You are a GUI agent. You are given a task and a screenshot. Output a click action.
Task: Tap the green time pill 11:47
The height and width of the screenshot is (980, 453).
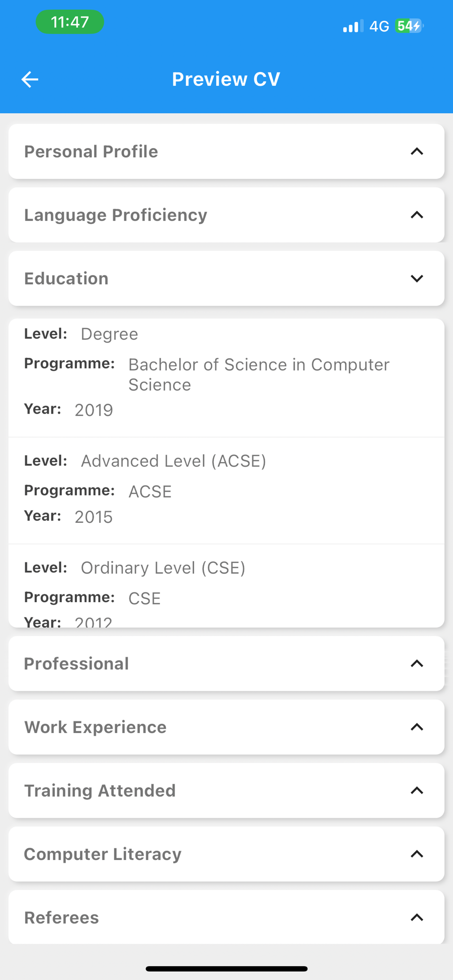coord(70,22)
